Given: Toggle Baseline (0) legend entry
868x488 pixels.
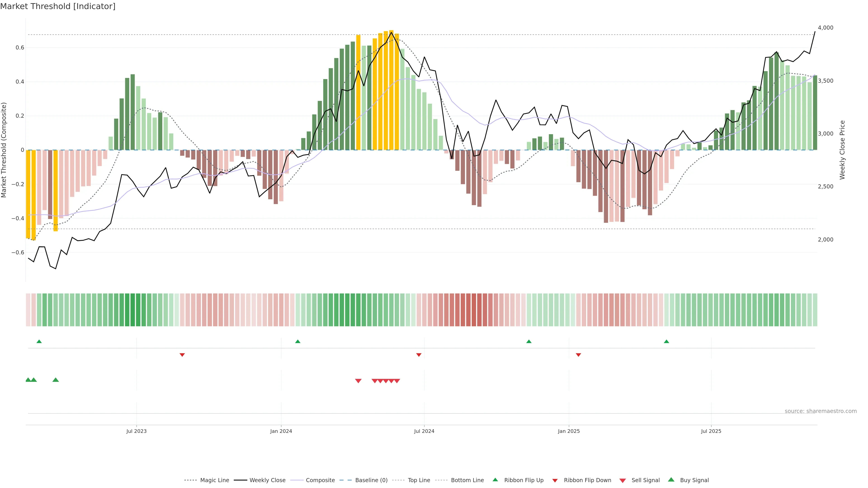Looking at the screenshot, I should point(371,480).
